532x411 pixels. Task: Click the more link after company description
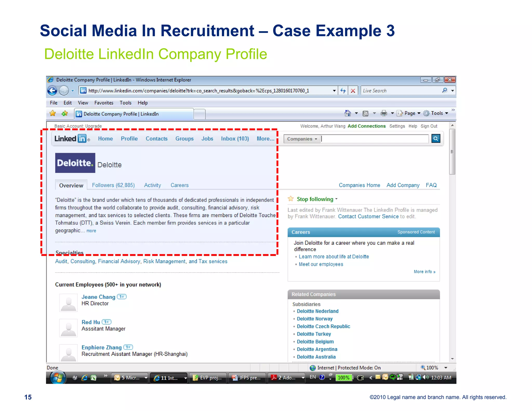(91, 231)
